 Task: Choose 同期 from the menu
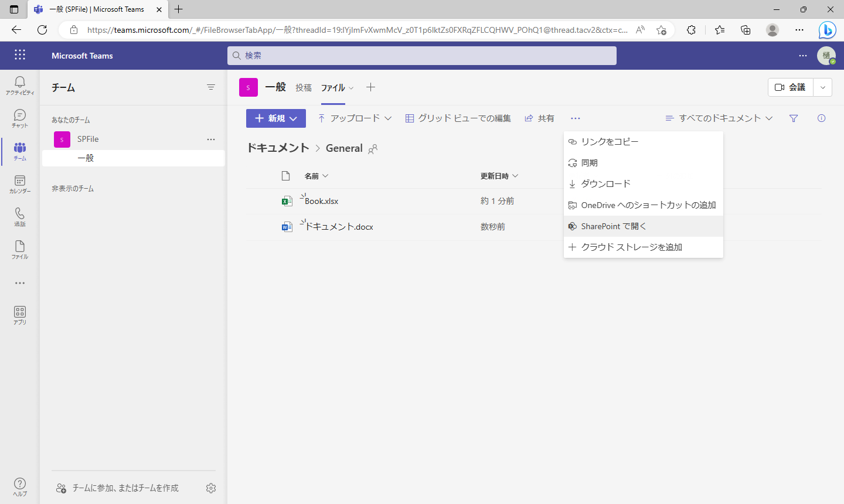pyautogui.click(x=644, y=163)
